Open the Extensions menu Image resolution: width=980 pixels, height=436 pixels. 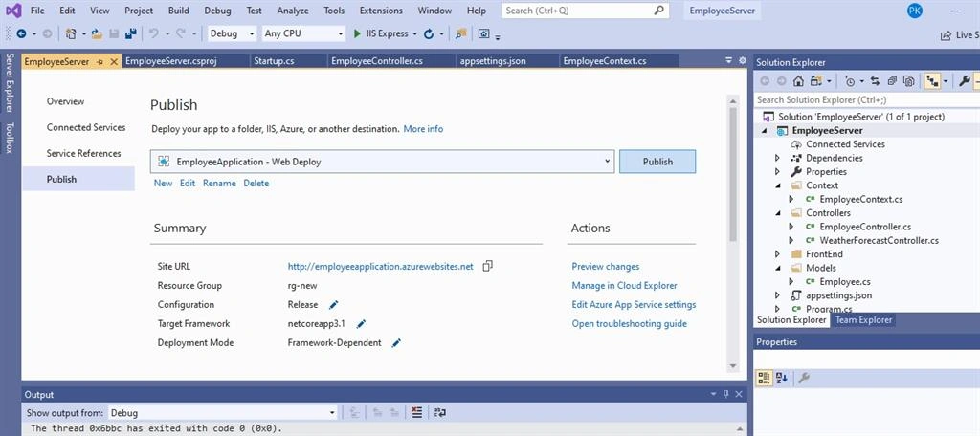[381, 11]
